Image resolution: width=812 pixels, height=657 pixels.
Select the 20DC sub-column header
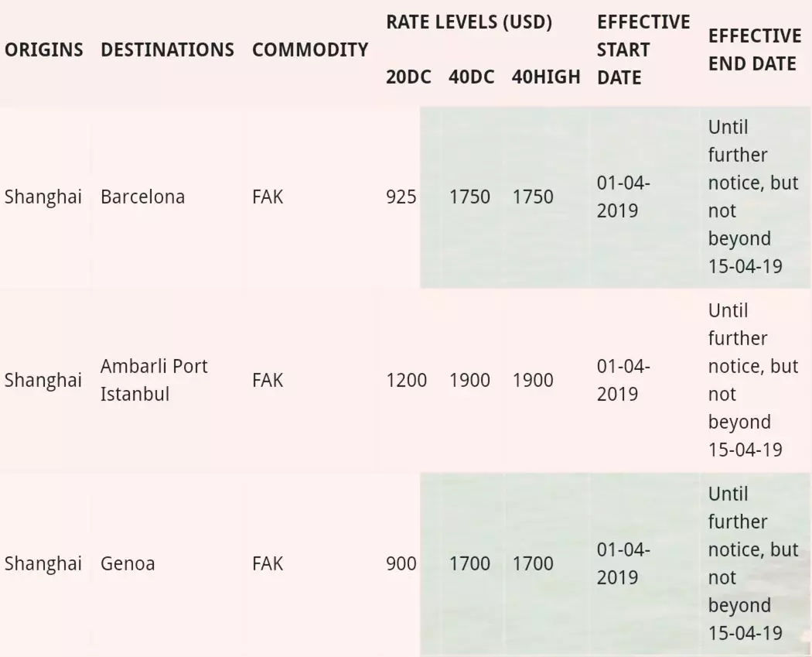pyautogui.click(x=408, y=77)
